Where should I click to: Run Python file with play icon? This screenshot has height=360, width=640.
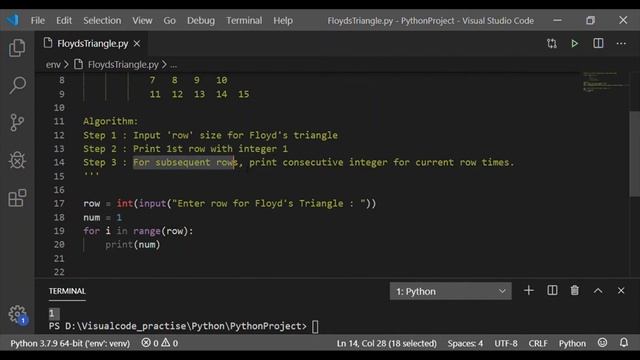574,43
